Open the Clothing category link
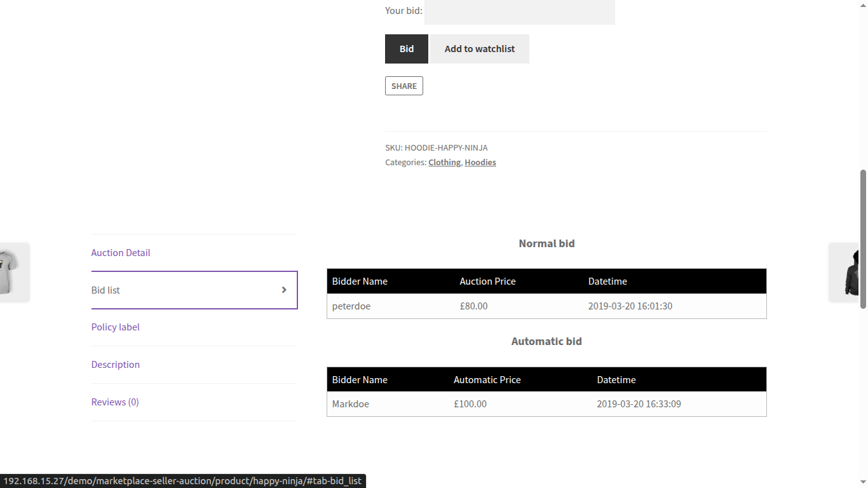 tap(444, 162)
